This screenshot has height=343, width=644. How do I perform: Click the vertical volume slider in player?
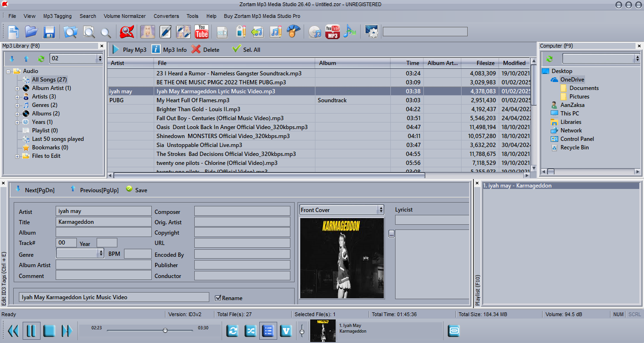[302, 331]
